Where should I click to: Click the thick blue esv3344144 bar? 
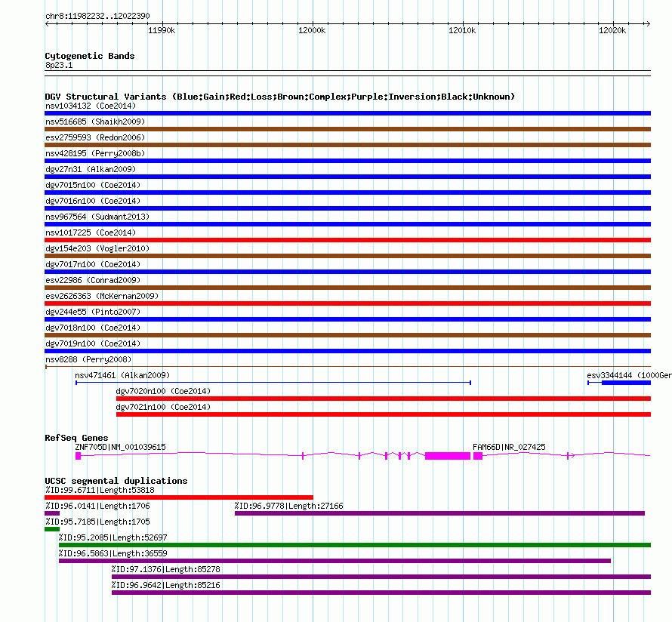click(626, 383)
